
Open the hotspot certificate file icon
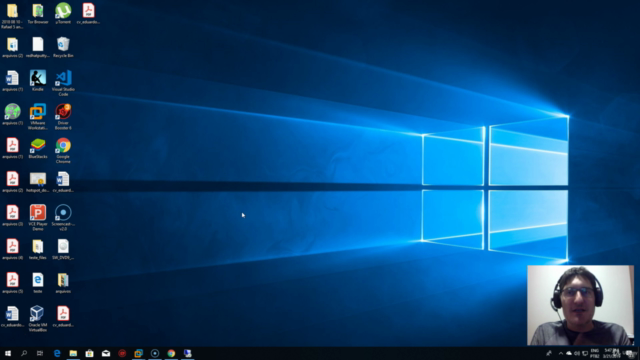38,182
